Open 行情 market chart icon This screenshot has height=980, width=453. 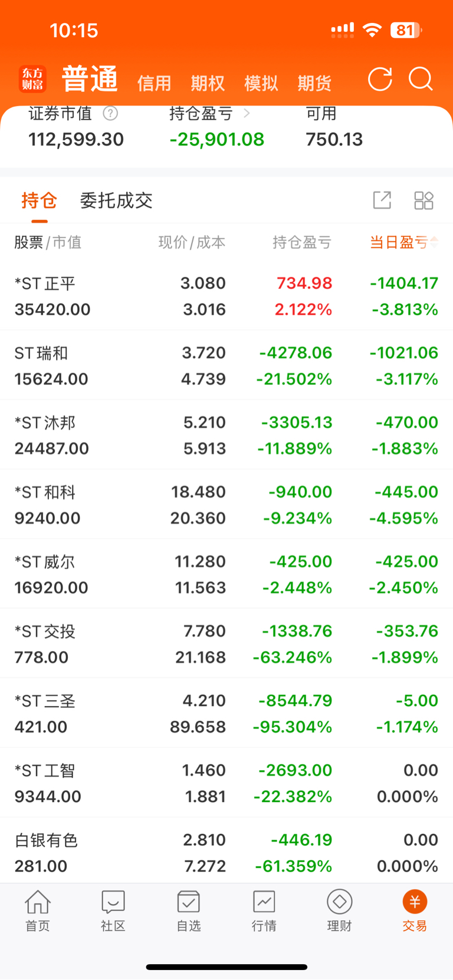tap(264, 910)
